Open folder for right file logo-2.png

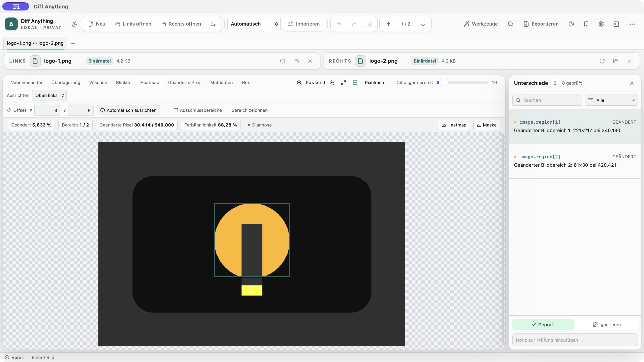point(616,61)
